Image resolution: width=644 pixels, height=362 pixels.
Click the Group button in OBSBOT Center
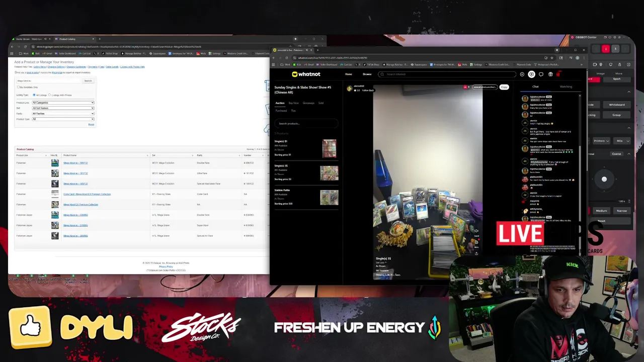coord(616,115)
